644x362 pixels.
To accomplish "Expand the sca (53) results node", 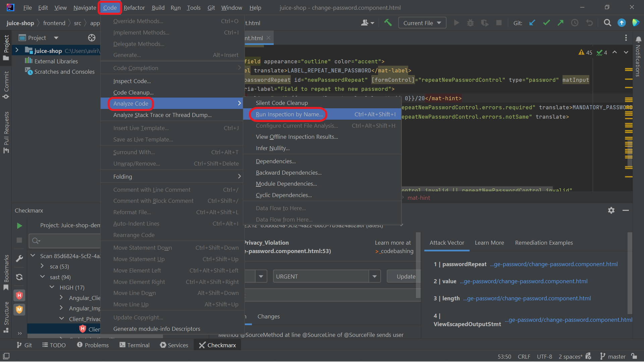I will point(42,266).
